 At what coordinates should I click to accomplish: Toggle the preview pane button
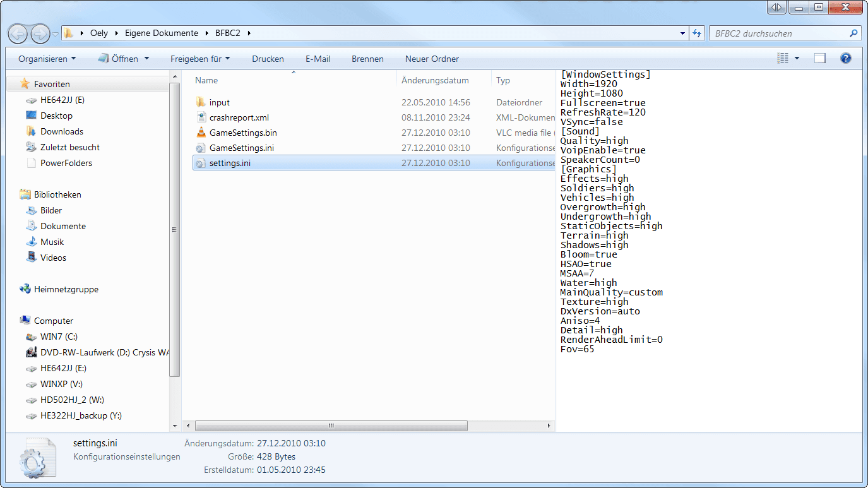pyautogui.click(x=819, y=59)
